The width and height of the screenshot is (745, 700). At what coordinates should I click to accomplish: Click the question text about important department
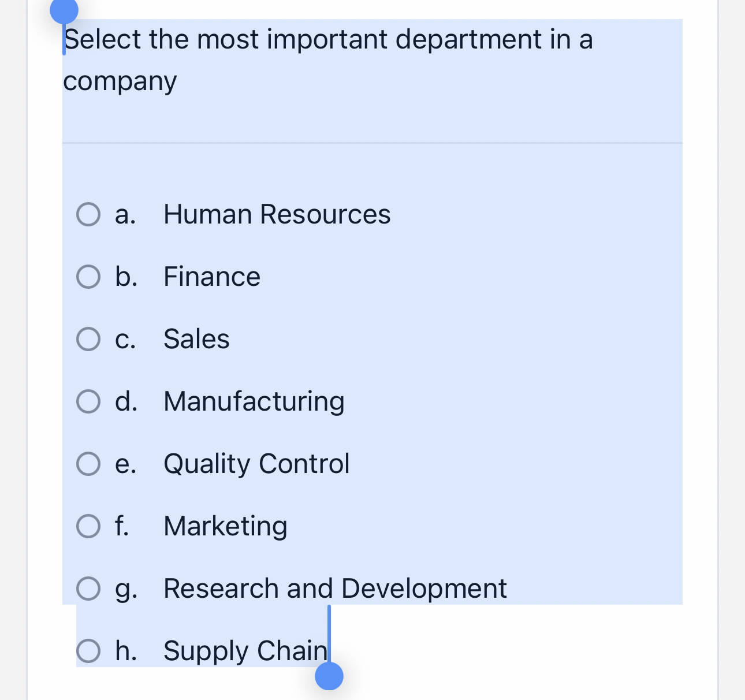click(x=328, y=59)
